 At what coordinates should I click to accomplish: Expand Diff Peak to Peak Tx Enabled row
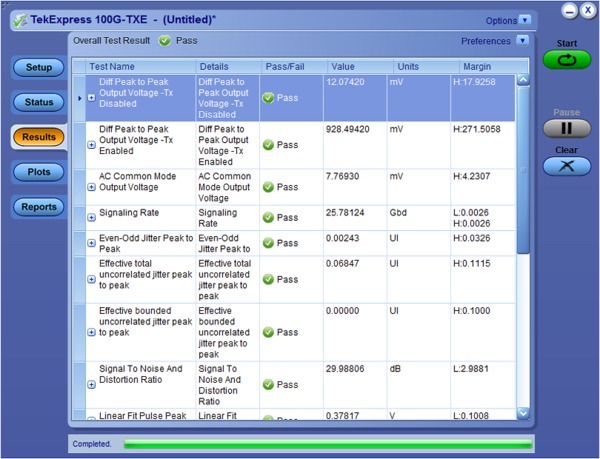[x=91, y=145]
